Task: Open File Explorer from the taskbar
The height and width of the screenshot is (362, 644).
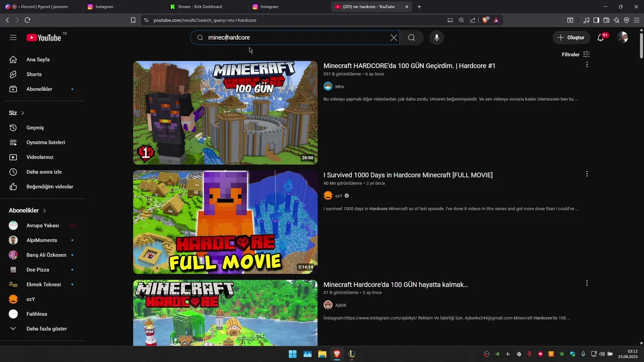Action: (322, 354)
